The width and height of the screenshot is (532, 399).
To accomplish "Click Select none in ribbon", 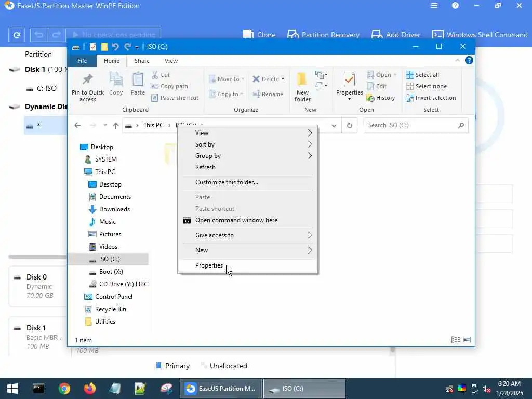I will point(427,86).
